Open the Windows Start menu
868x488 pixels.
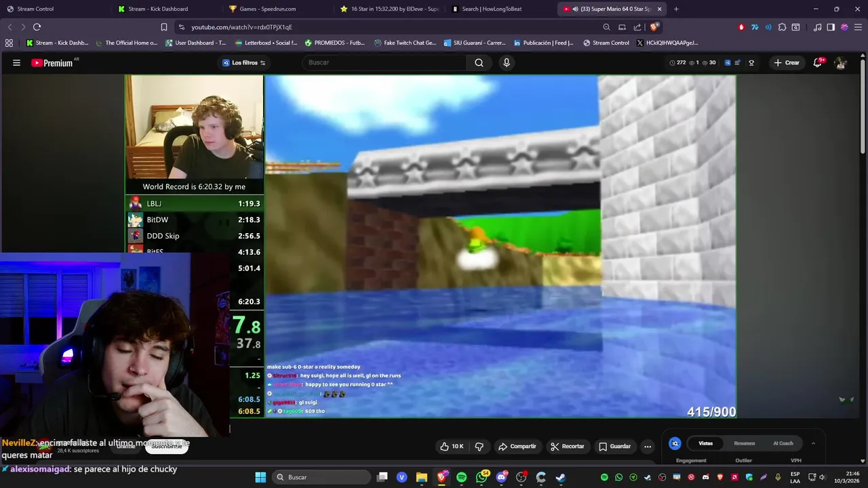click(260, 477)
